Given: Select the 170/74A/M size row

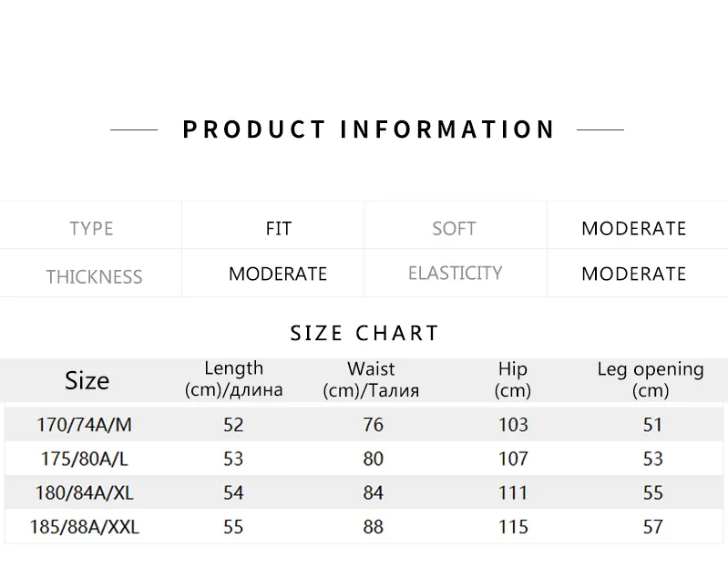Looking at the screenshot, I should pyautogui.click(x=364, y=425).
